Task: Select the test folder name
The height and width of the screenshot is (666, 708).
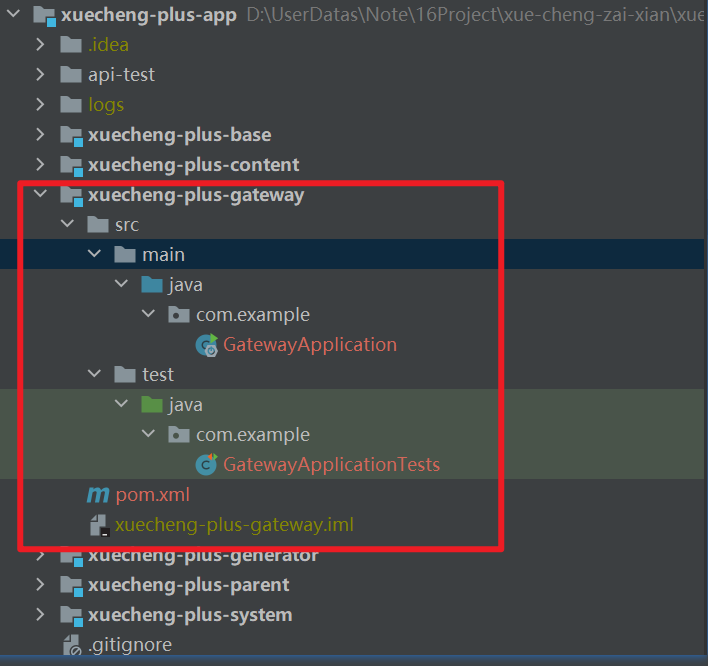Action: [x=158, y=375]
